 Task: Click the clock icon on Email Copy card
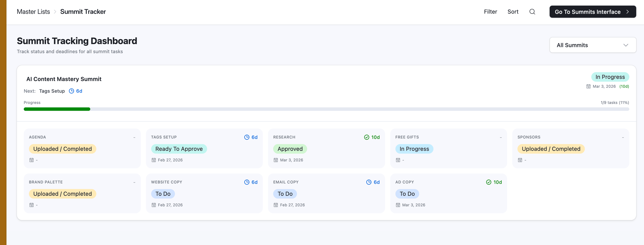(x=369, y=182)
